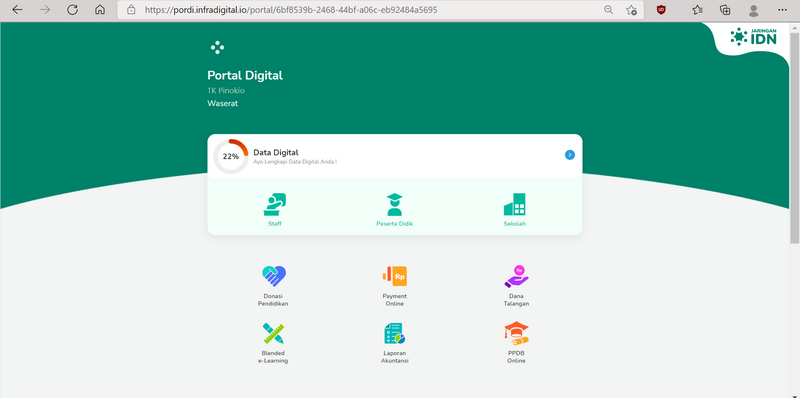Go to browser home page icon

[100, 10]
